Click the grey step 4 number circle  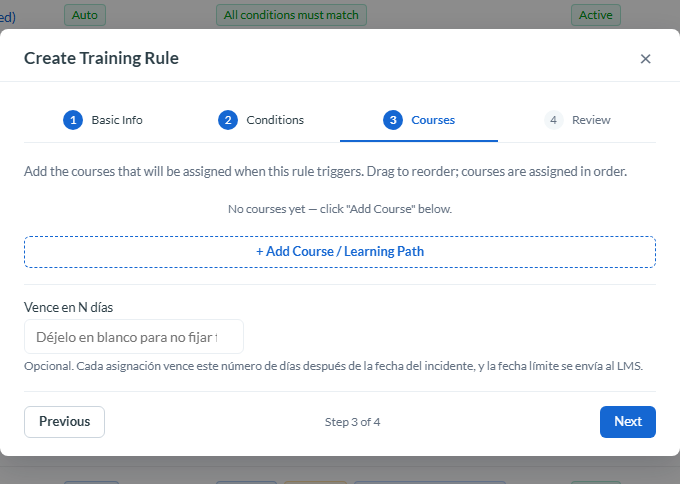pos(553,120)
